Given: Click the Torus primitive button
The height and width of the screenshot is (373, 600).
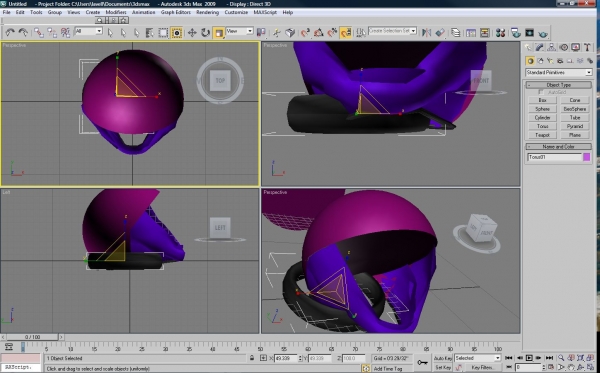Looking at the screenshot, I should click(x=542, y=126).
